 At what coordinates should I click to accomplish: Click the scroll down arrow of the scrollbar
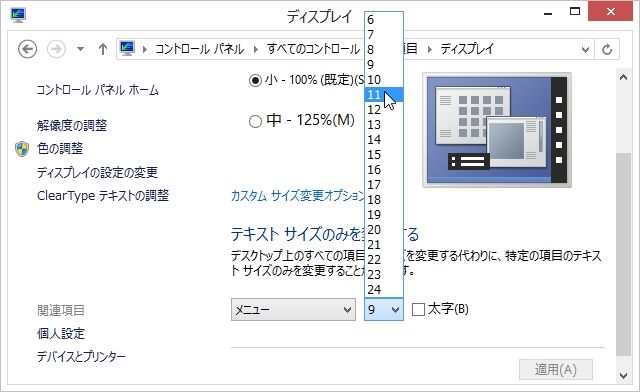point(623,375)
